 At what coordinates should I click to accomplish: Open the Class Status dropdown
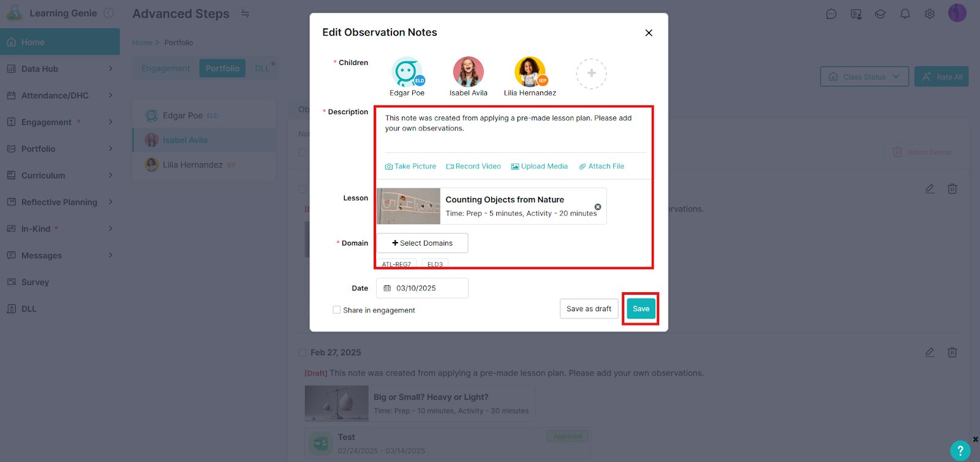(x=864, y=77)
